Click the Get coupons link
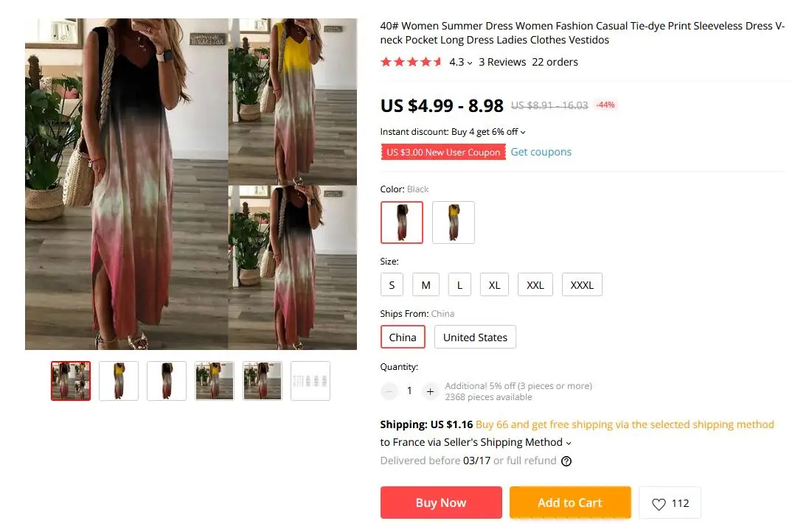 click(541, 152)
